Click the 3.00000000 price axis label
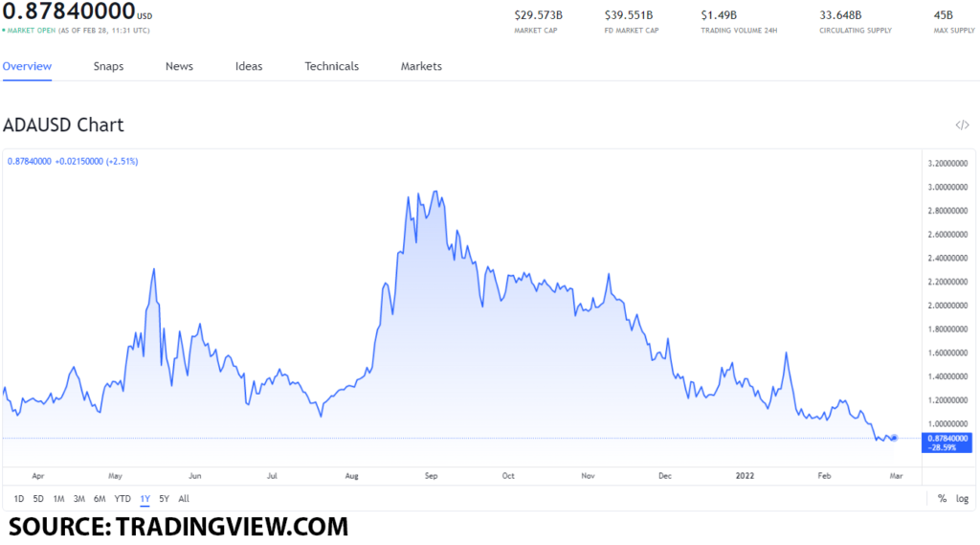 coord(947,187)
